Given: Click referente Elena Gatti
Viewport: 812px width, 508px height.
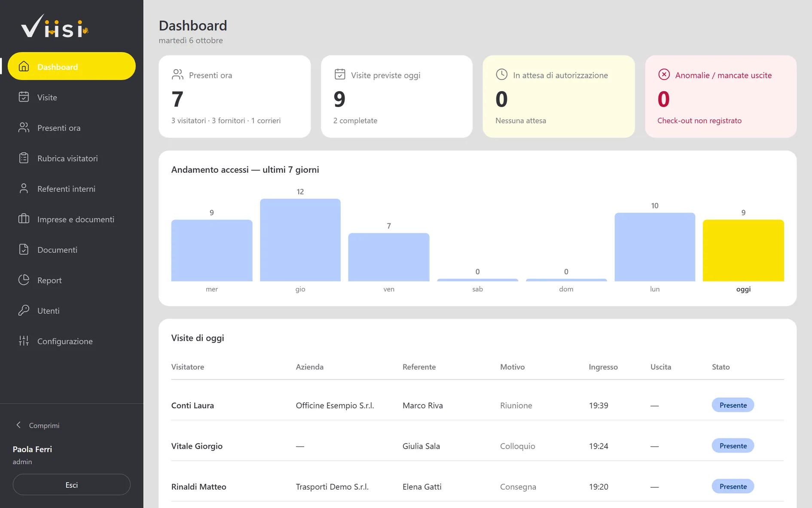Looking at the screenshot, I should (422, 487).
